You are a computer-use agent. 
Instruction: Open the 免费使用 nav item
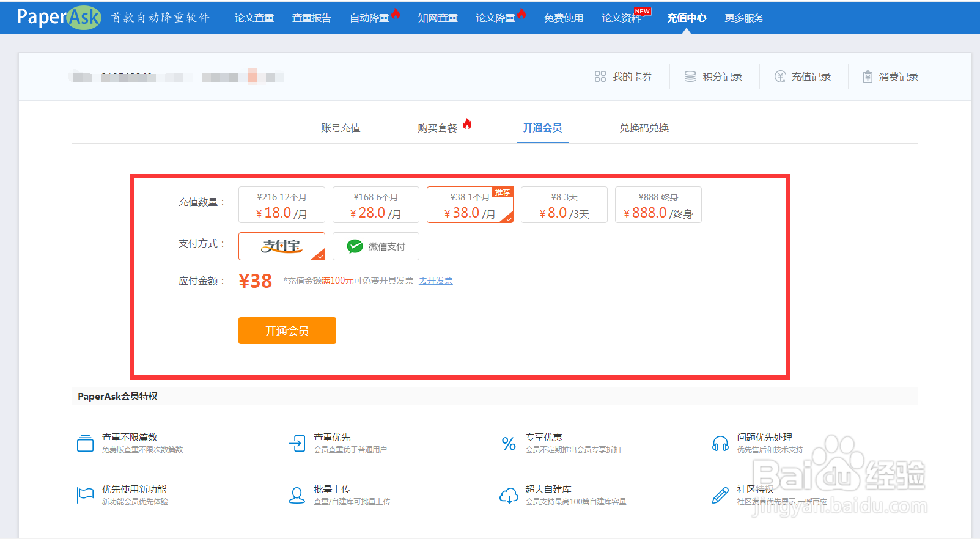pyautogui.click(x=564, y=18)
